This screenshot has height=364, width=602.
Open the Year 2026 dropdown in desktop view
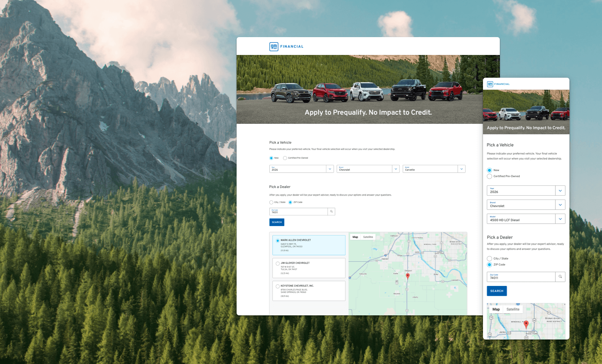[x=301, y=169]
